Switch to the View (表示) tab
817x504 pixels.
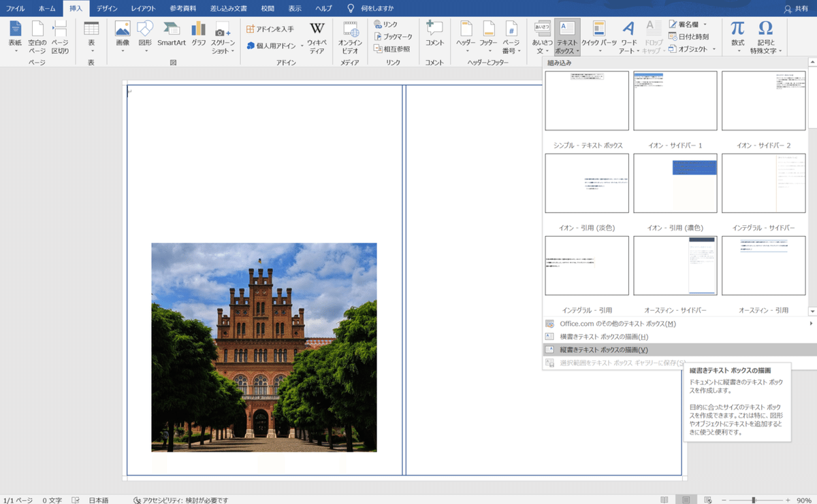[295, 8]
